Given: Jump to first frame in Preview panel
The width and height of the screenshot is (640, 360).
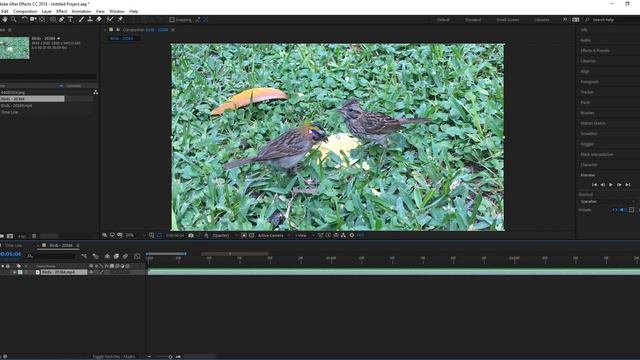Looking at the screenshot, I should (x=594, y=185).
